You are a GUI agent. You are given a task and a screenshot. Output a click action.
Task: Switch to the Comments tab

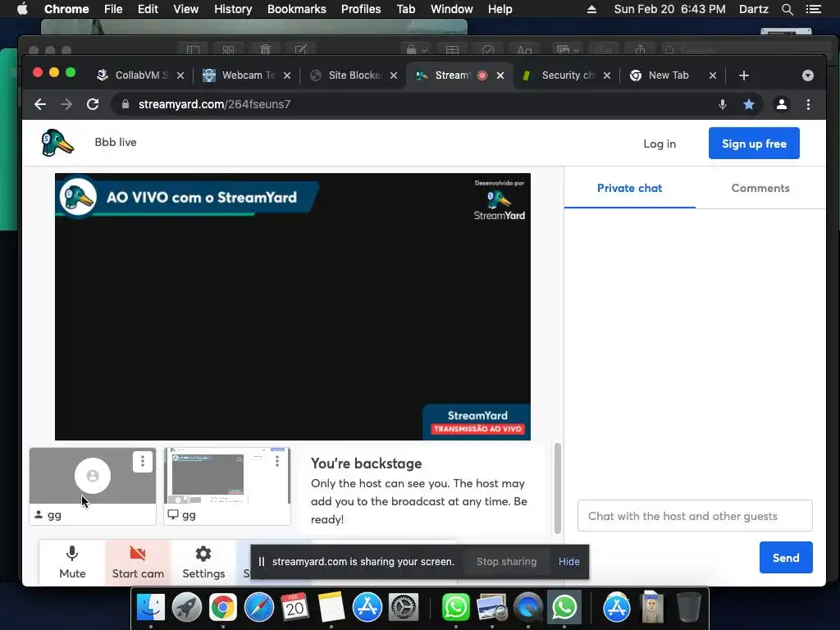tap(760, 188)
